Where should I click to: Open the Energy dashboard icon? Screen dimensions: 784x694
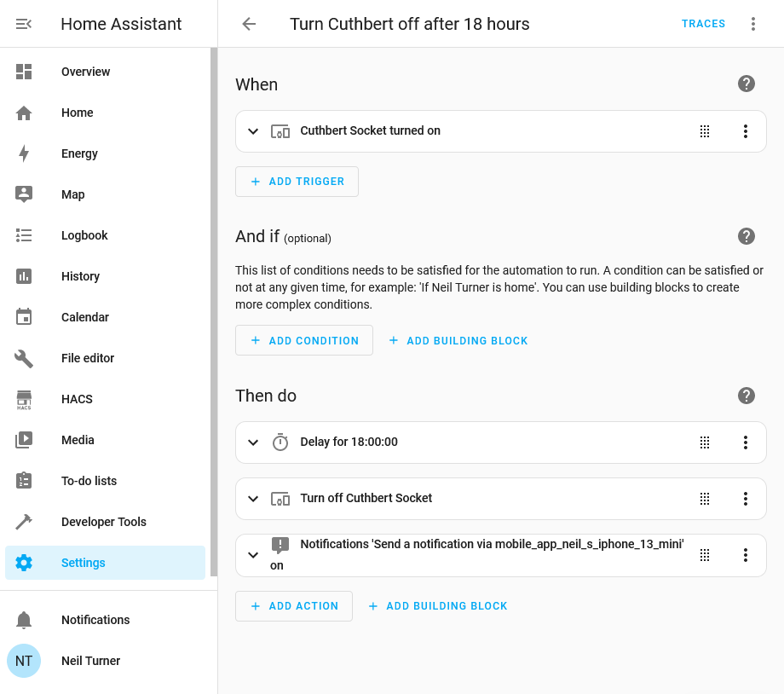coord(24,153)
